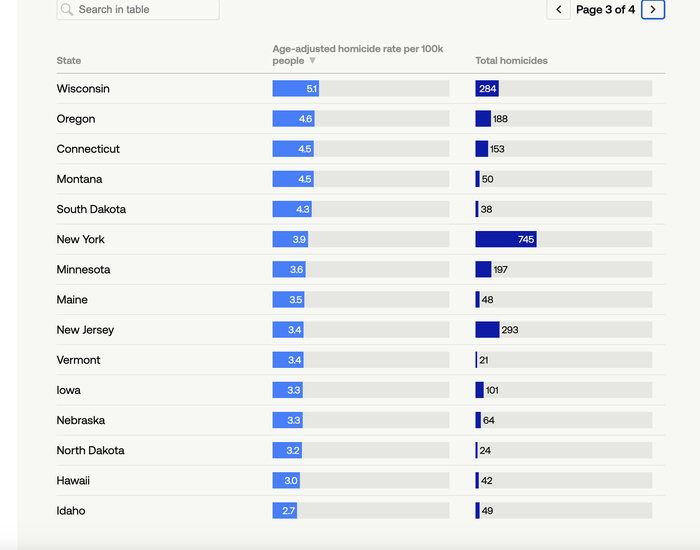The image size is (700, 550).
Task: Click New Jersey's 293 homicides bar
Action: coord(487,330)
